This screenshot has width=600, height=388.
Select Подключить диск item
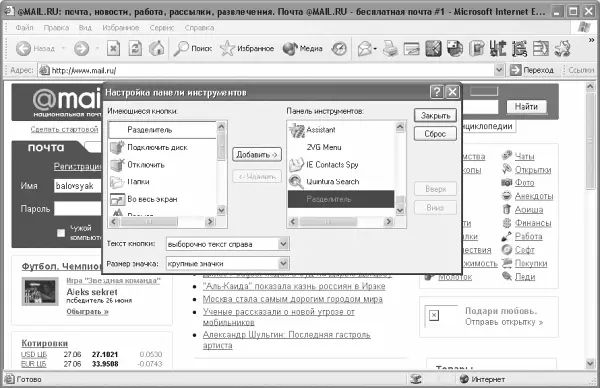tap(163, 147)
